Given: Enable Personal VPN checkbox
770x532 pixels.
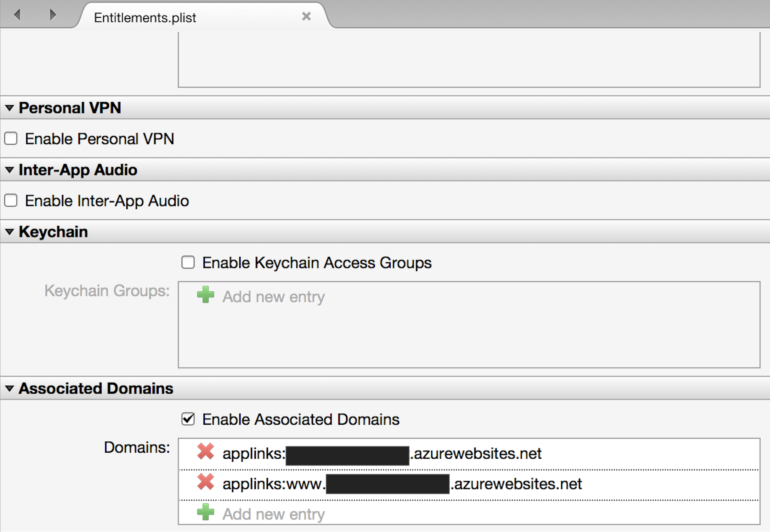Looking at the screenshot, I should tap(11, 138).
